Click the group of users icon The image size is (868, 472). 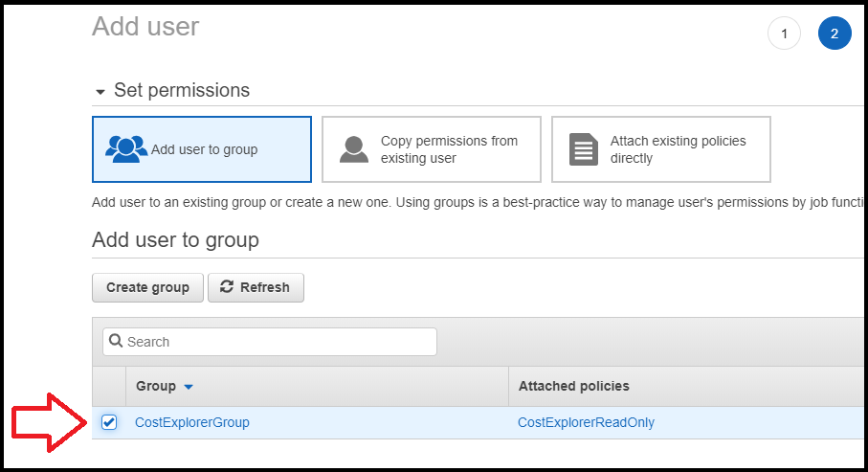point(126,149)
